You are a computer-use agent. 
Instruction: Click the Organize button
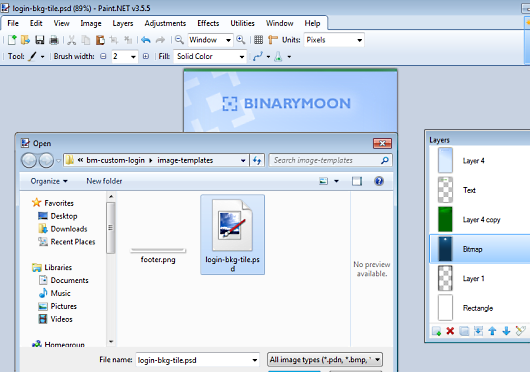tap(49, 181)
